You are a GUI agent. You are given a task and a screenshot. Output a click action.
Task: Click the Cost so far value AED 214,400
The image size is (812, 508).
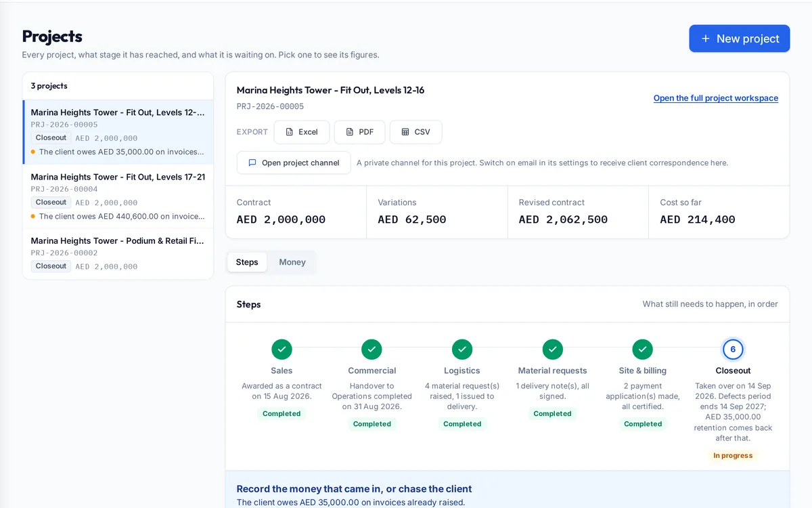coord(698,219)
